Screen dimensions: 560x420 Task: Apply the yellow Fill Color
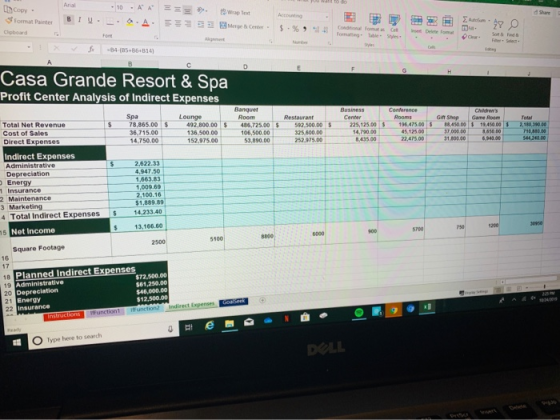point(130,22)
